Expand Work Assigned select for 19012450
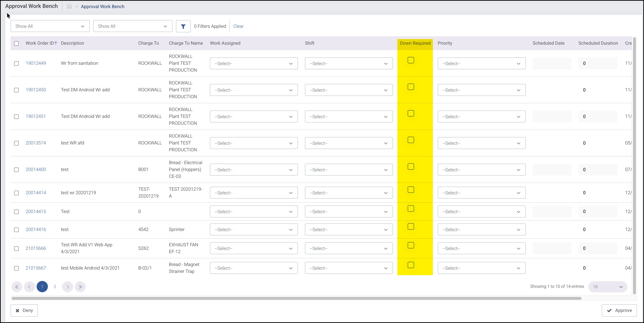The height and width of the screenshot is (323, 644). click(x=254, y=90)
